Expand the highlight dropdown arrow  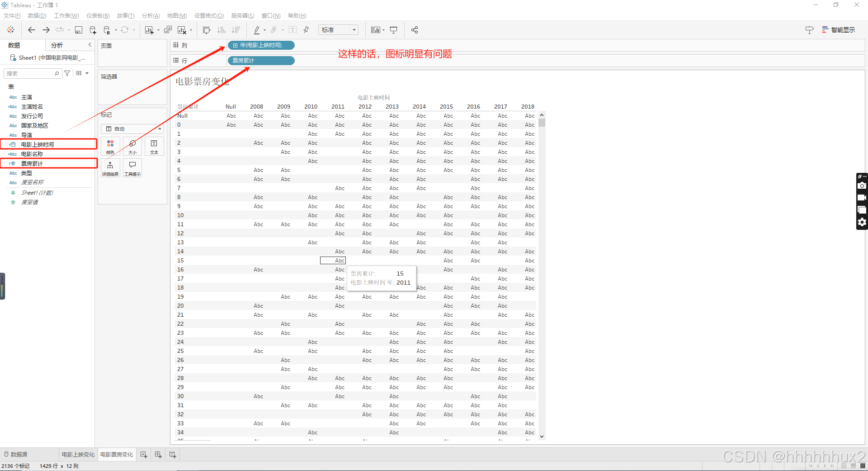pyautogui.click(x=264, y=30)
